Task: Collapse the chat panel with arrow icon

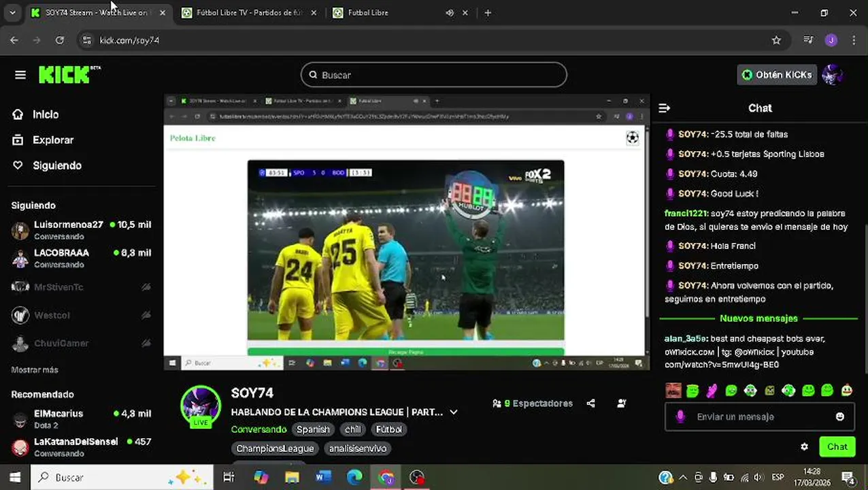Action: pos(665,108)
